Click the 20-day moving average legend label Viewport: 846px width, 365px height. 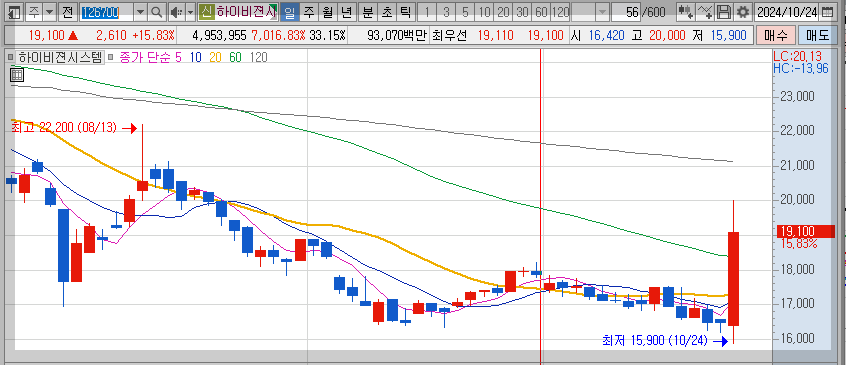coord(215,57)
